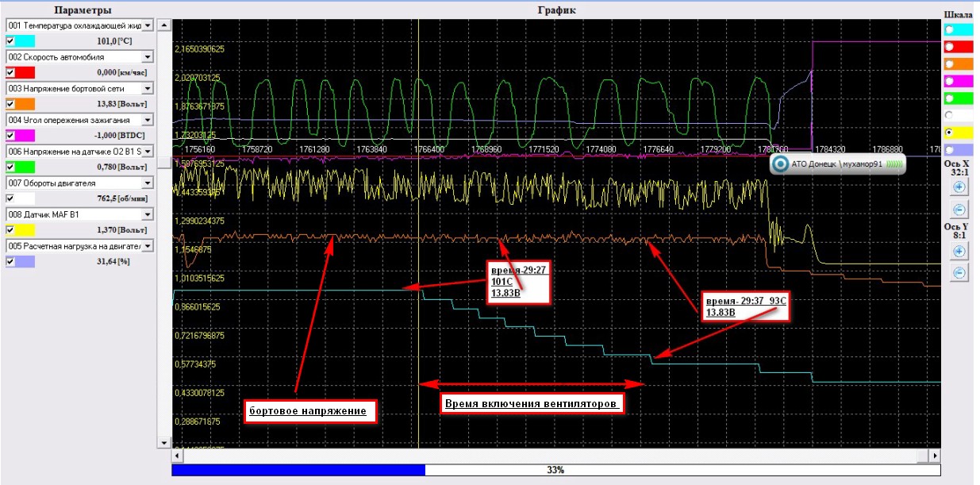The width and height of the screenshot is (980, 485).
Task: Open the 004 Угол опережения зажигания dropdown
Action: 147,120
